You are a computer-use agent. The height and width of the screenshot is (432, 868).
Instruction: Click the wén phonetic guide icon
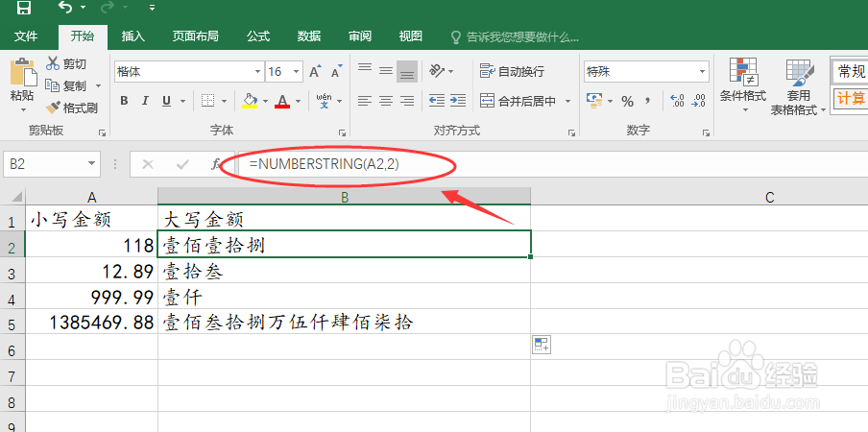(325, 101)
